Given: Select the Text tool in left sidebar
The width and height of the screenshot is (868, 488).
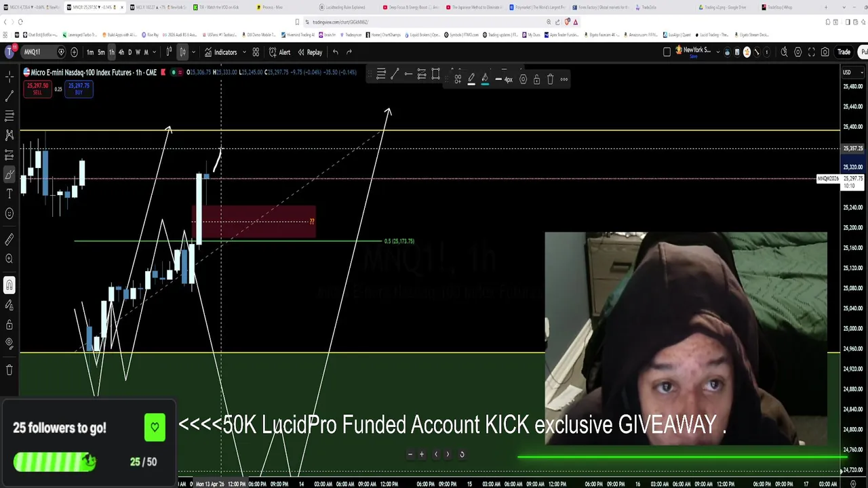Looking at the screenshot, I should 9,195.
